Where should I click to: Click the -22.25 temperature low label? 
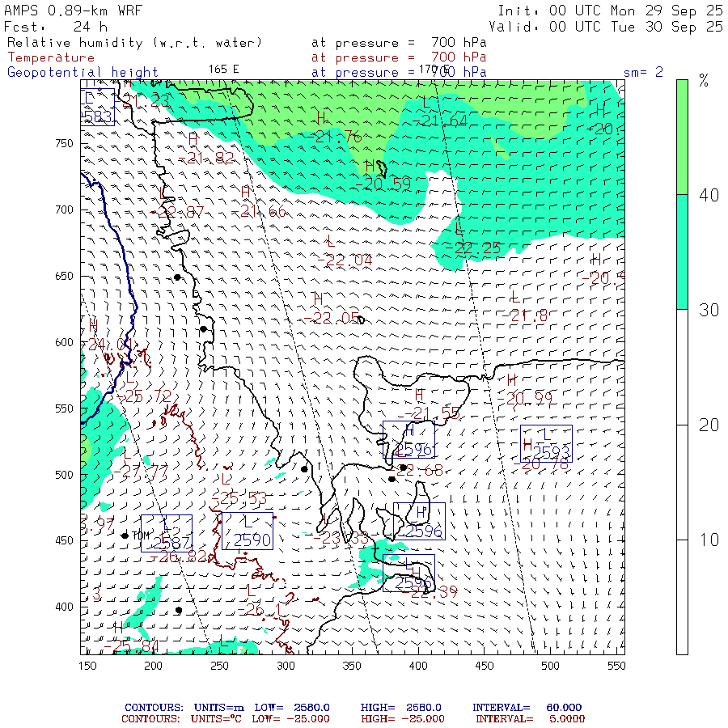pos(477,248)
